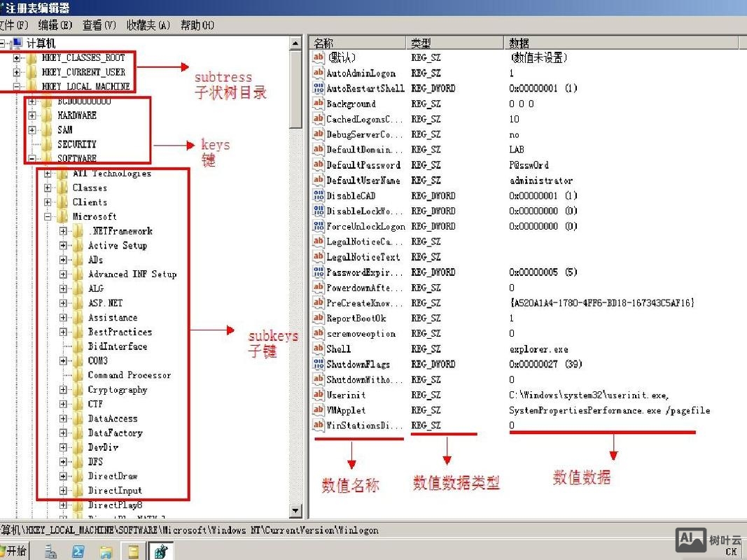Click the Registry Editor taskbar icon
The width and height of the screenshot is (747, 560).
pos(160,552)
